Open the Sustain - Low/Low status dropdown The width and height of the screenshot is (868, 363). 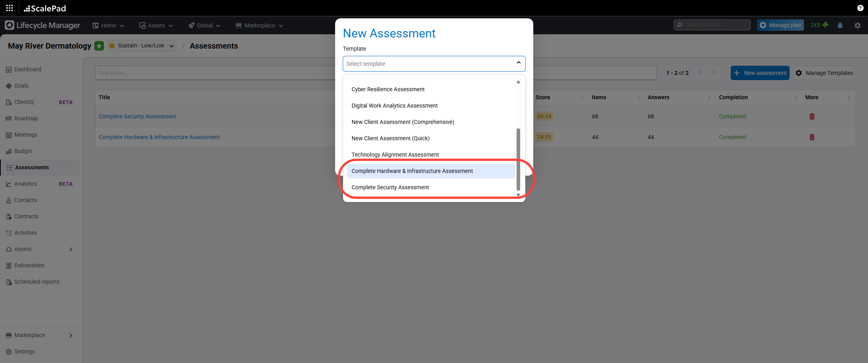(142, 46)
